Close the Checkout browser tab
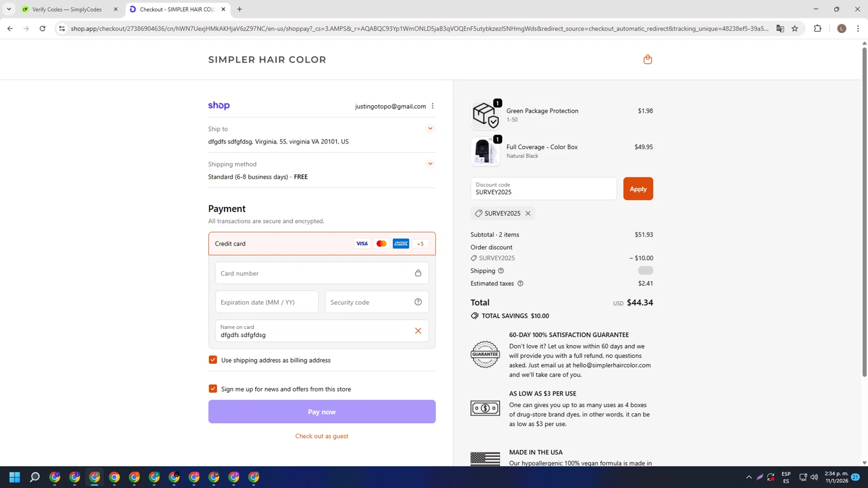This screenshot has height=488, width=868. 223,9
